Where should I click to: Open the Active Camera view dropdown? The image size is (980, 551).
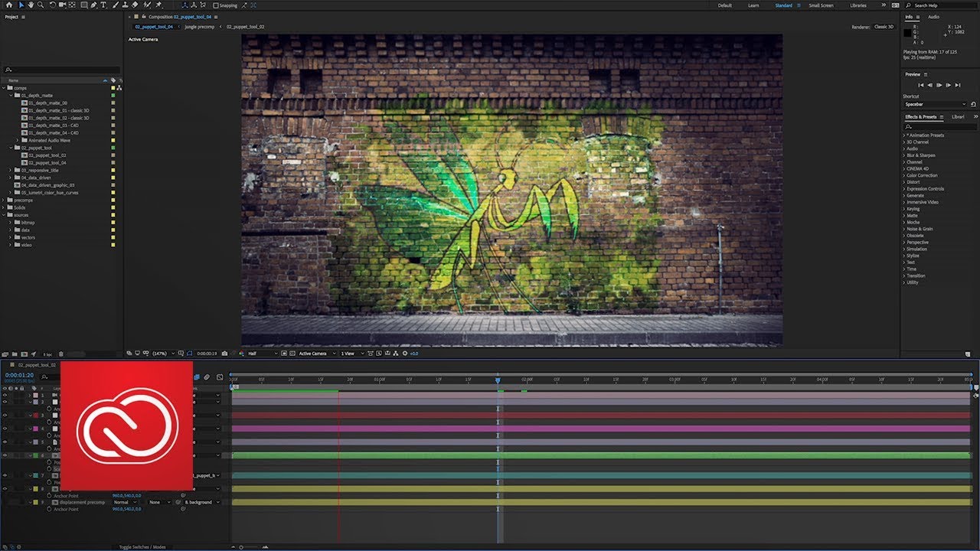[317, 354]
